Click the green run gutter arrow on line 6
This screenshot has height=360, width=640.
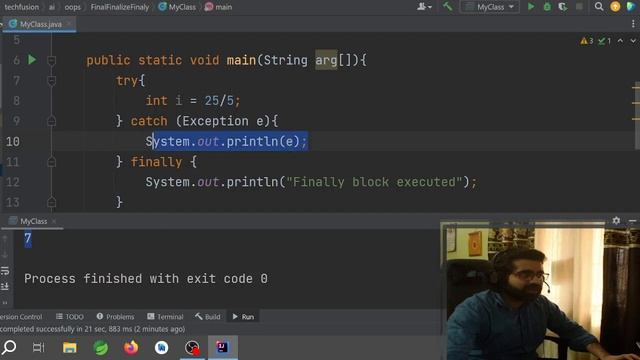[32, 60]
